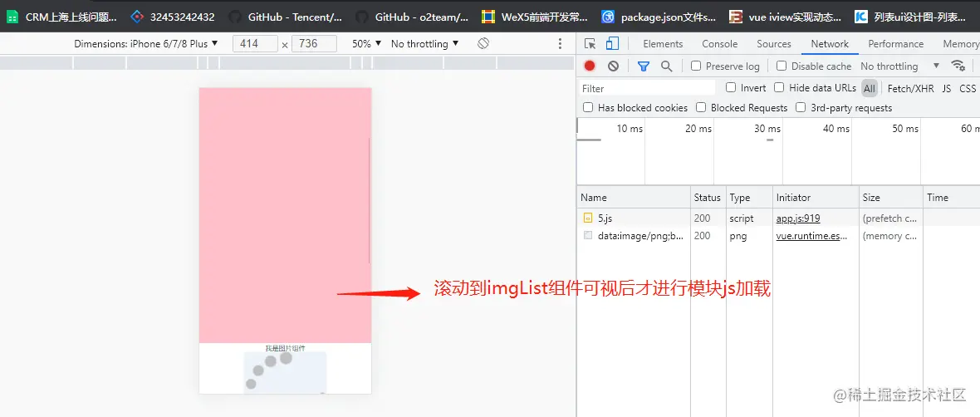Sort by the Time column header

[x=951, y=197]
